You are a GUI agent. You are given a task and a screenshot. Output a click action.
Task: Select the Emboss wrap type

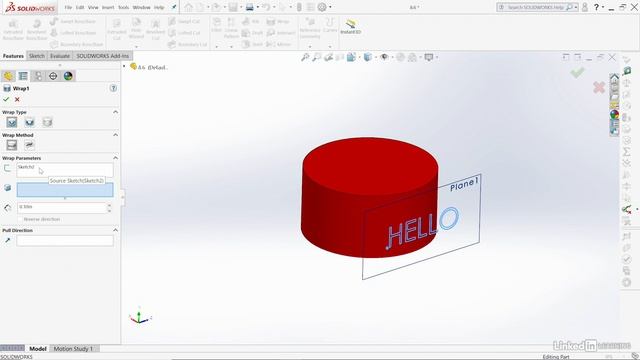[x=12, y=122]
